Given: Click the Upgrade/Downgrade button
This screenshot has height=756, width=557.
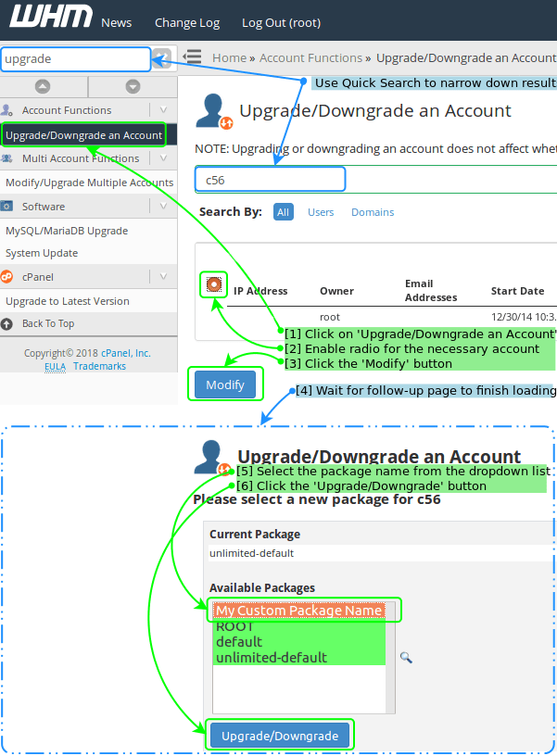Looking at the screenshot, I should (x=280, y=736).
